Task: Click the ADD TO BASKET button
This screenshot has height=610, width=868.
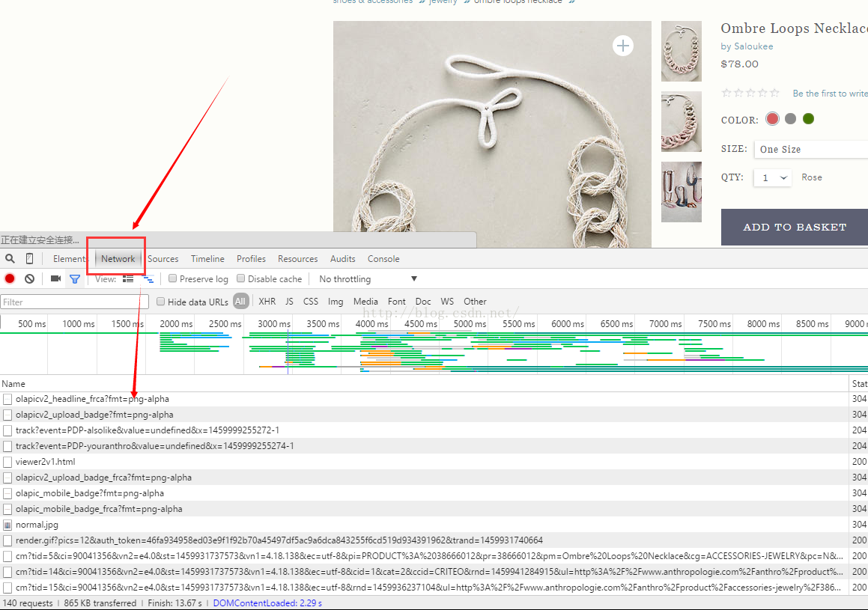Action: click(x=795, y=227)
